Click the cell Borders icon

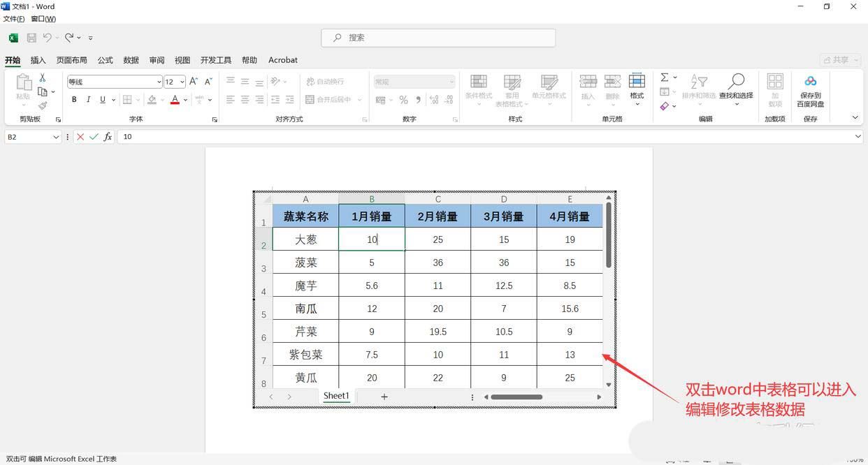point(127,100)
